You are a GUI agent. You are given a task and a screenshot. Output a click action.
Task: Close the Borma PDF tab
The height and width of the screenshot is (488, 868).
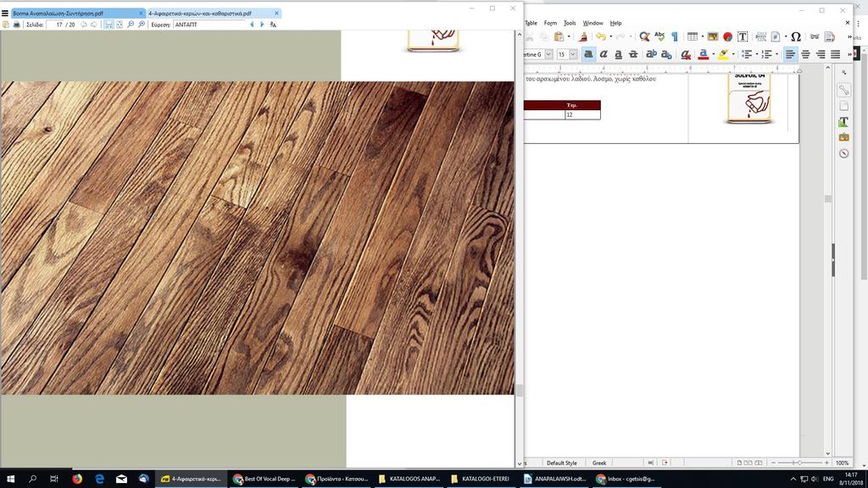(x=141, y=14)
